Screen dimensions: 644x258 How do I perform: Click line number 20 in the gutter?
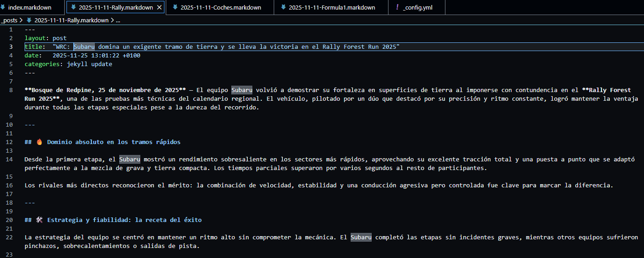pos(10,220)
